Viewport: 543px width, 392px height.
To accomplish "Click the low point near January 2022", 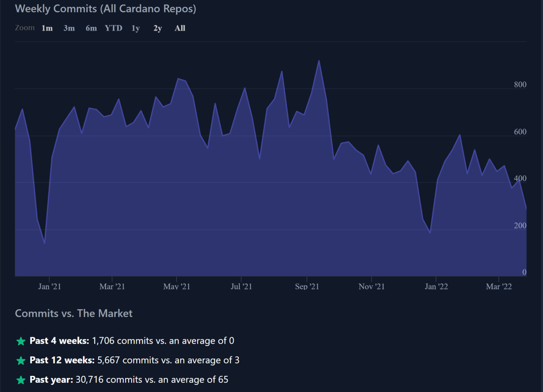I will 430,232.
